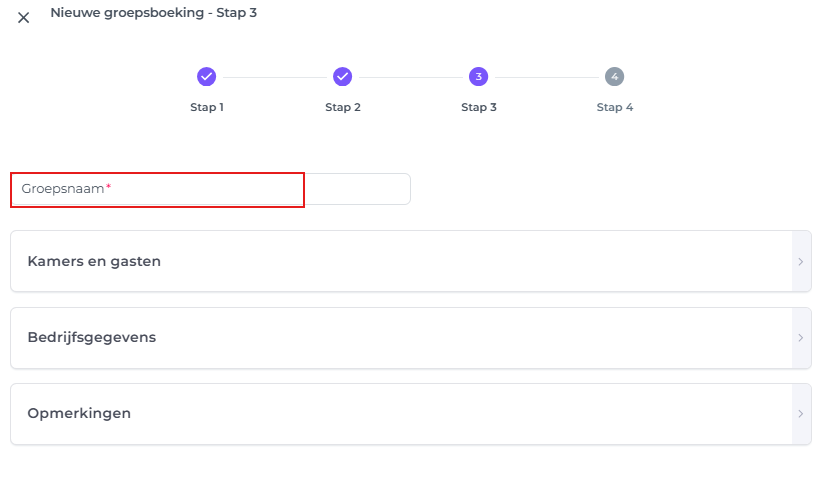The height and width of the screenshot is (486, 820).
Task: Expand Bedrijfsgegevens using the chevron arrow
Action: (x=801, y=338)
